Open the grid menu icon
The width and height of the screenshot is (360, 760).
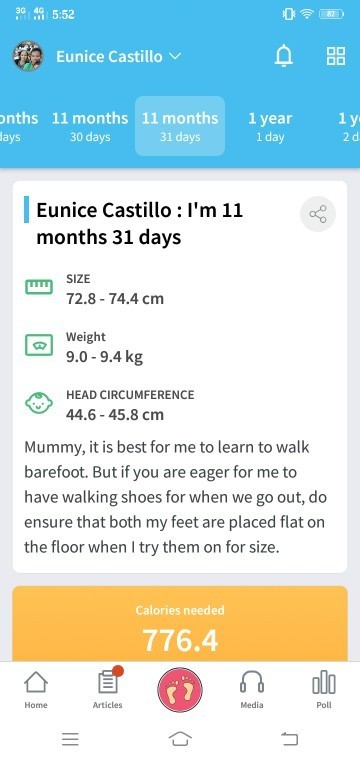336,56
